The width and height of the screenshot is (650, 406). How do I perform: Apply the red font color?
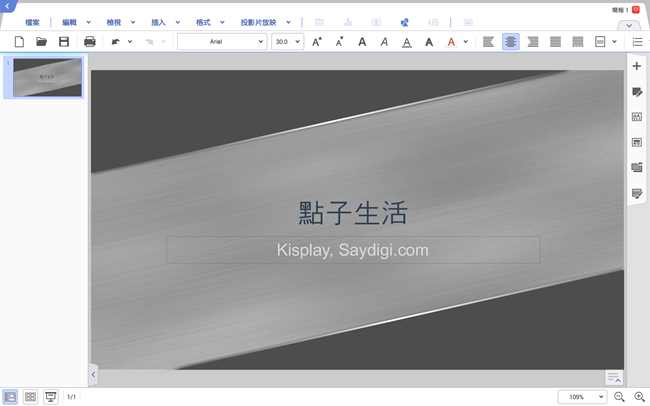coord(451,42)
